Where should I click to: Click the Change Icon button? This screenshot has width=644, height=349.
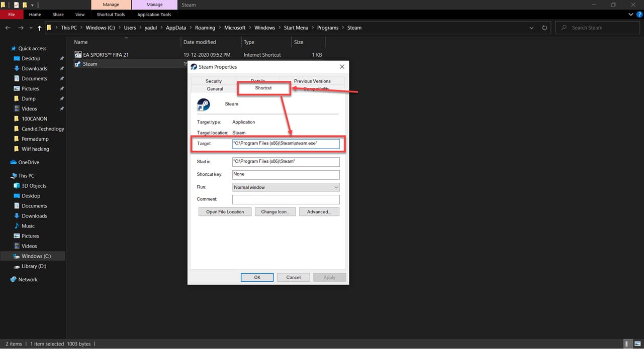tap(275, 212)
